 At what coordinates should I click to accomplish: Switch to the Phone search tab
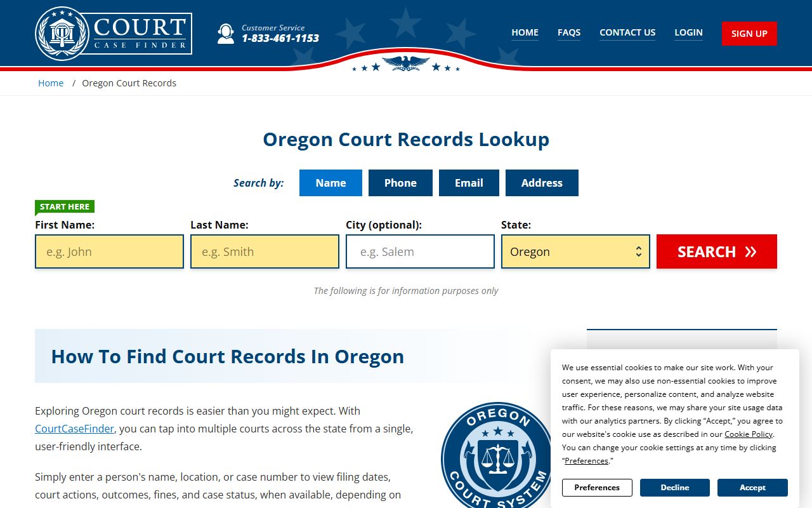tap(400, 183)
